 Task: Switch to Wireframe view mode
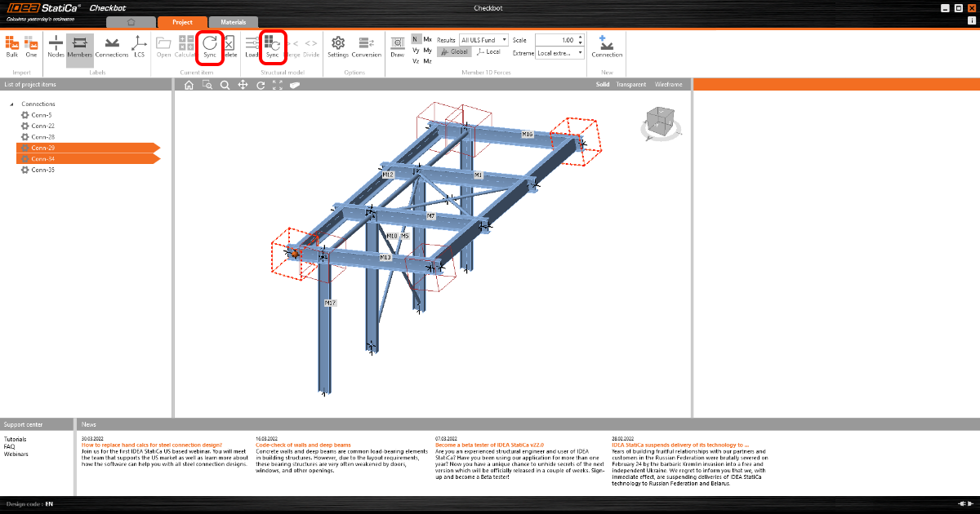click(669, 85)
